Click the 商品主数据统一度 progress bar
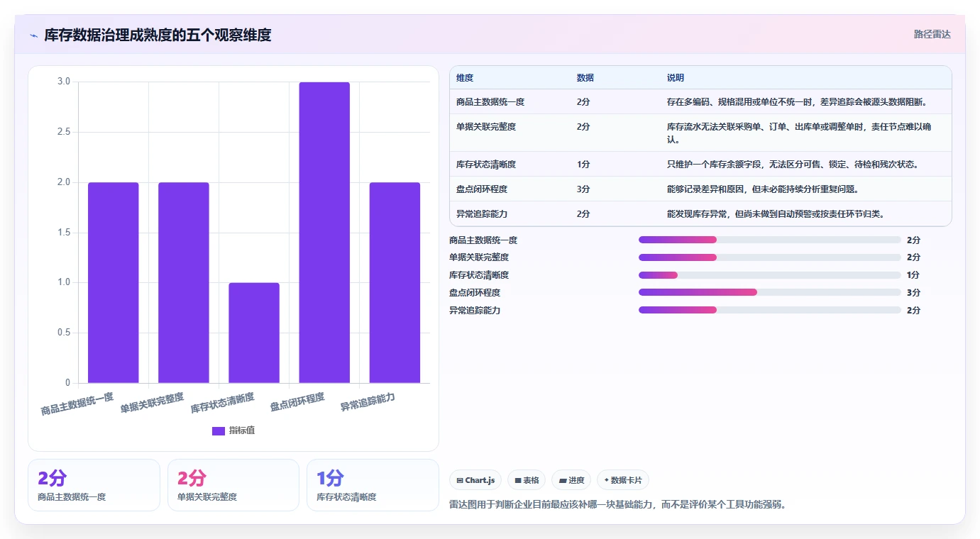 (x=770, y=240)
